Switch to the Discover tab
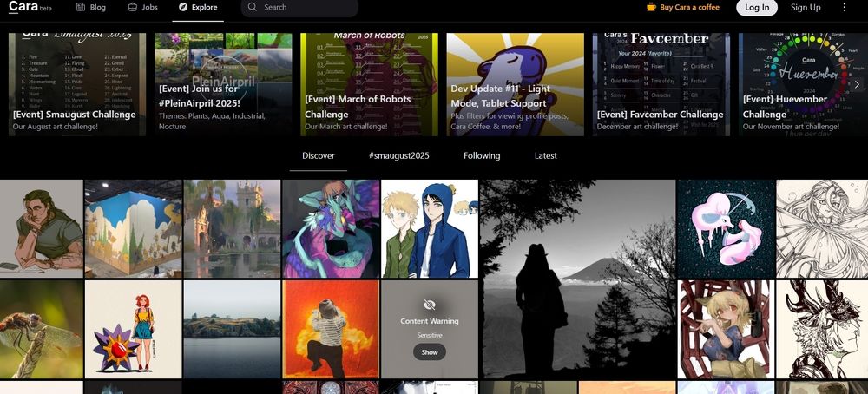This screenshot has width=868, height=394. point(319,155)
